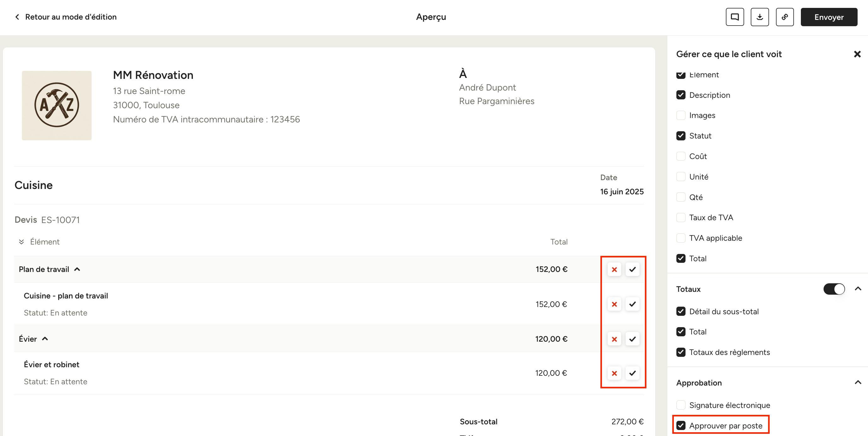The image size is (868, 436).
Task: Click the address '13 rue Saint-rome'
Action: point(149,91)
